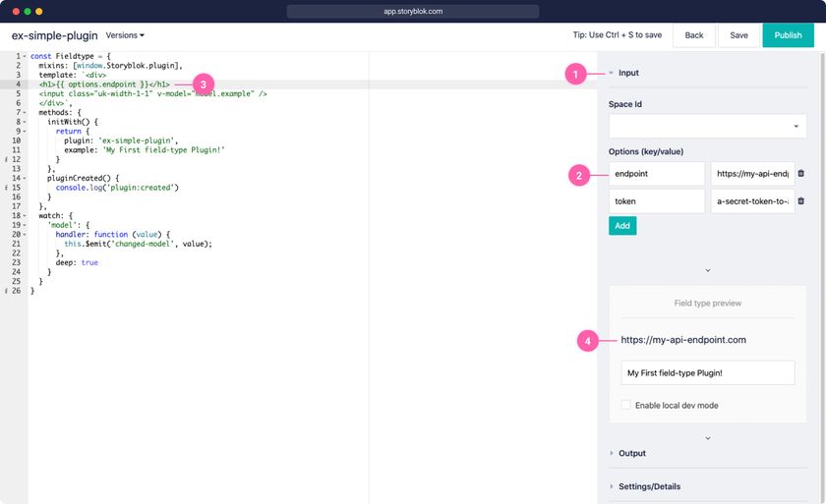Viewport: 826px width, 504px height.
Task: Open the Versions dropdown
Action: [x=125, y=35]
